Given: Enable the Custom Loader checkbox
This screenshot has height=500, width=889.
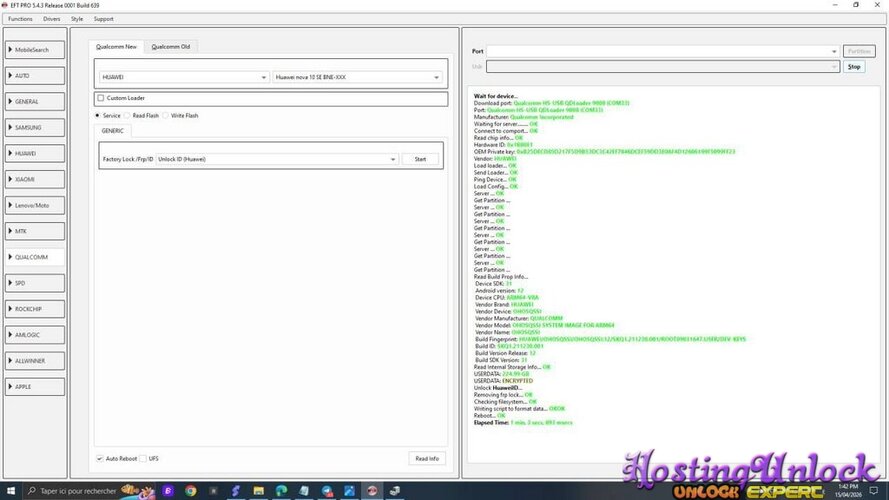Looking at the screenshot, I should click(x=101, y=98).
